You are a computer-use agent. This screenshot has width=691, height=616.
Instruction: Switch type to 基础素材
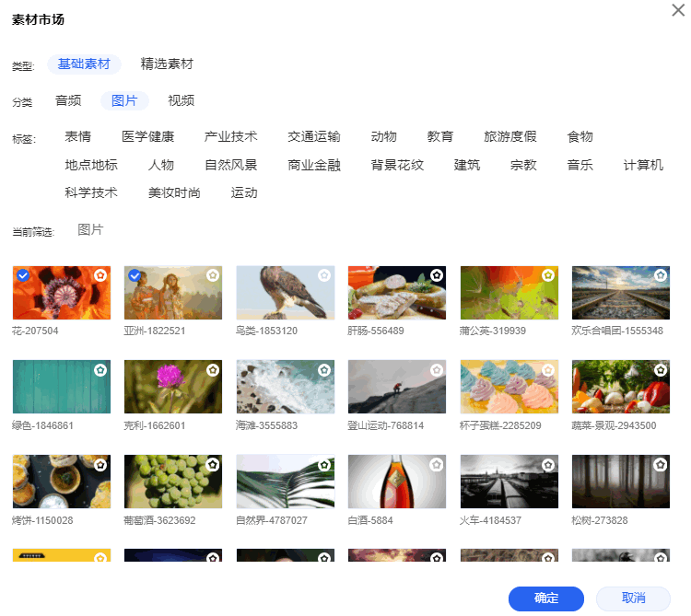tap(84, 64)
